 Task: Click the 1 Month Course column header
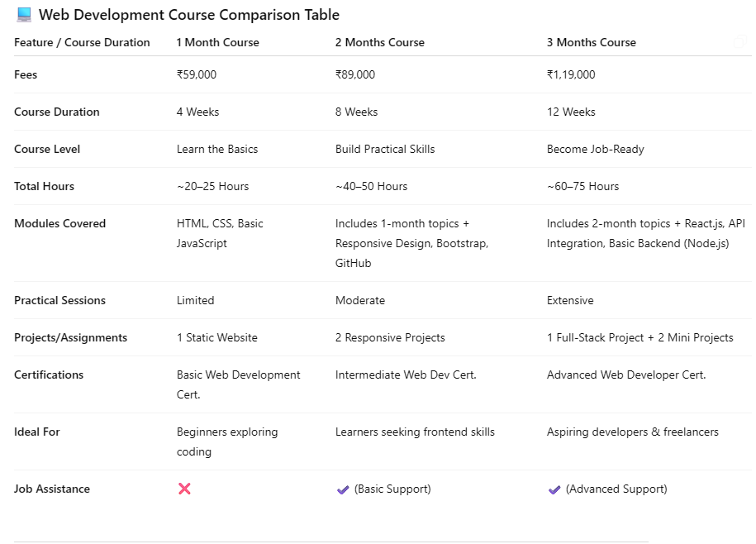tap(217, 42)
